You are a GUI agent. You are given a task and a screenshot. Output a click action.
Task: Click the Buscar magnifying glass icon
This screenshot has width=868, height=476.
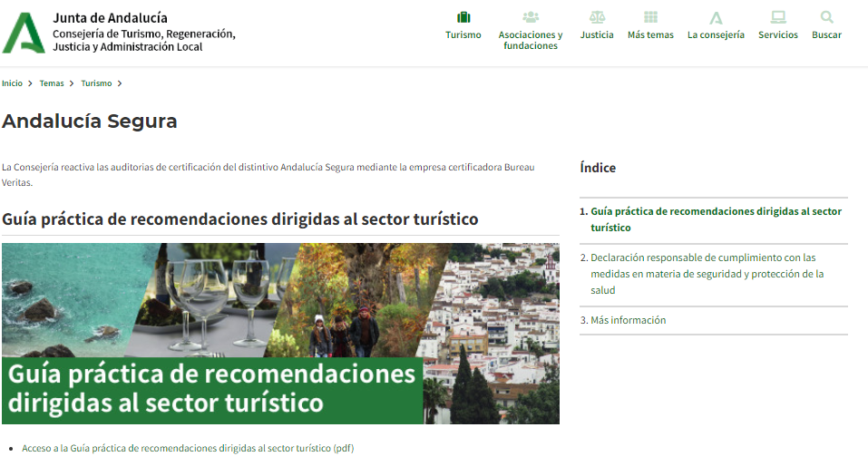tap(827, 17)
